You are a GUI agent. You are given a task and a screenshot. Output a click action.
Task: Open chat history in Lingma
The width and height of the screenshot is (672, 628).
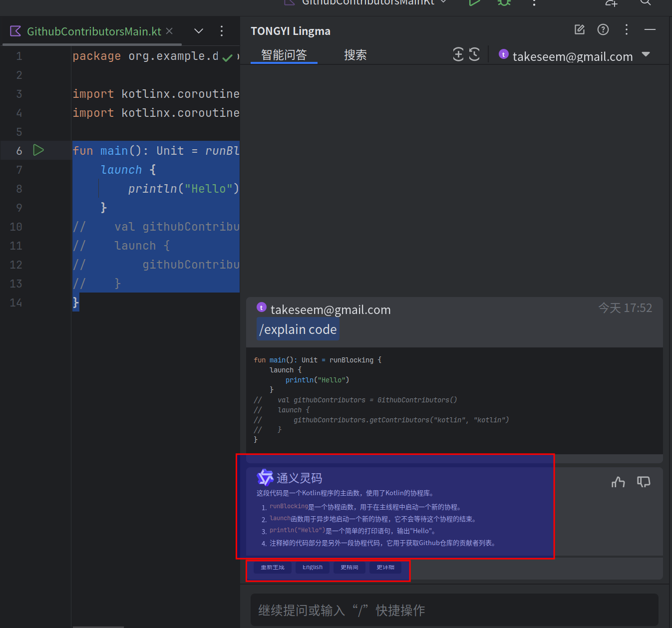474,54
